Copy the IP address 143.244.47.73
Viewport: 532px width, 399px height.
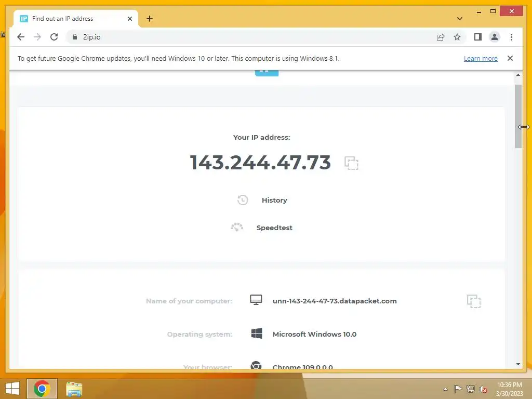coord(351,163)
